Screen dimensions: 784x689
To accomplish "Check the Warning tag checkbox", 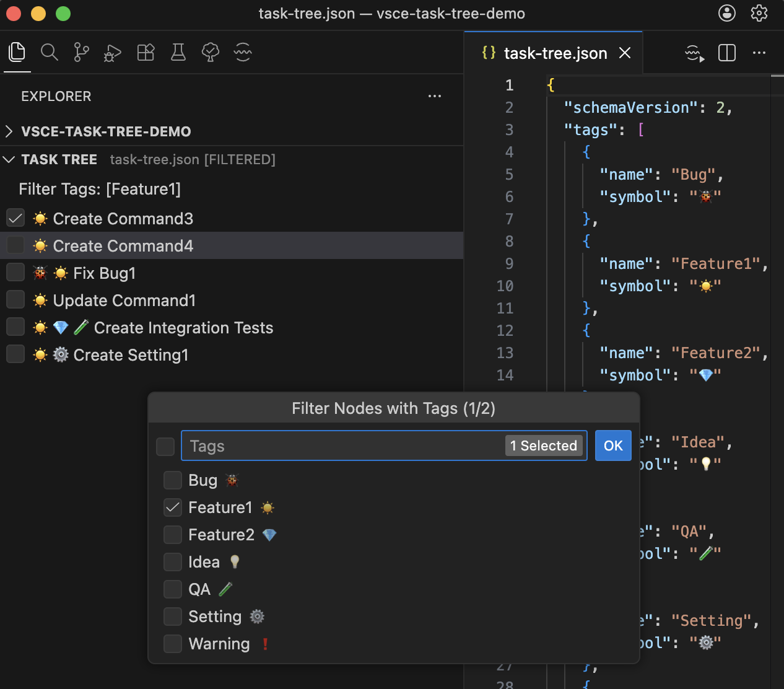I will (x=173, y=644).
